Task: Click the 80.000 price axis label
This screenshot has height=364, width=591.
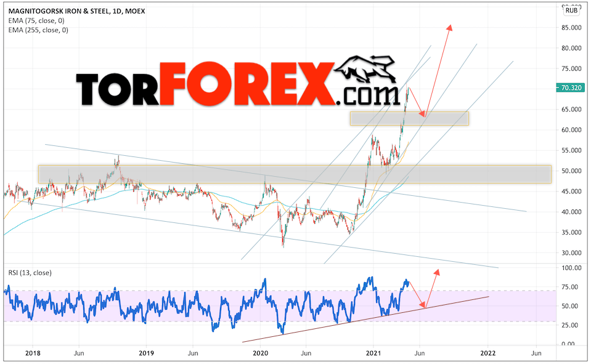Action: click(x=571, y=48)
